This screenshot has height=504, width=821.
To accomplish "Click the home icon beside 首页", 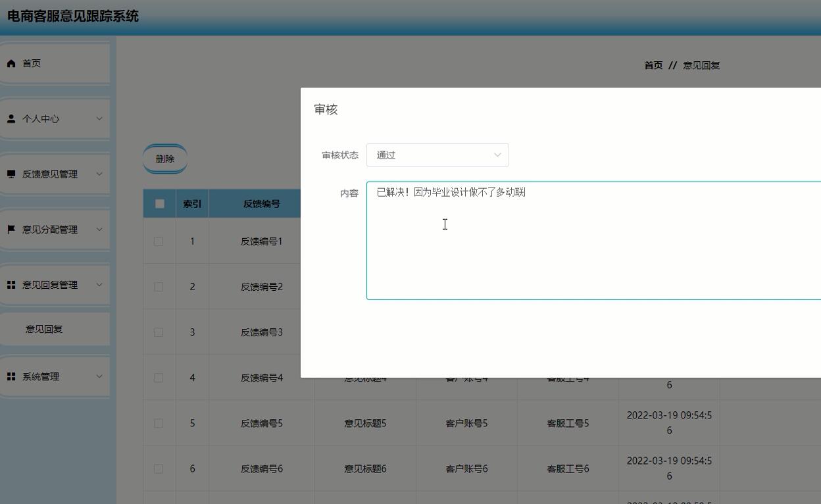I will tap(11, 64).
